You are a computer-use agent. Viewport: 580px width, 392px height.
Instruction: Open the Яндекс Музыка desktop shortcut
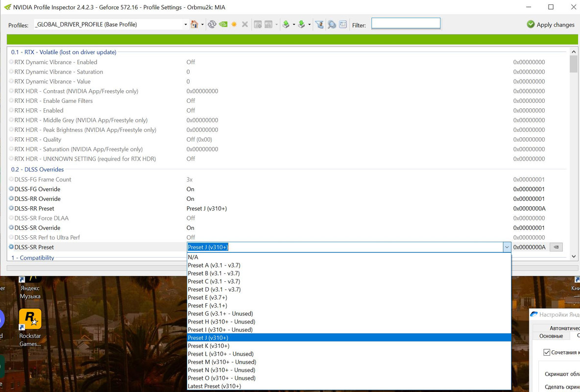(x=30, y=288)
